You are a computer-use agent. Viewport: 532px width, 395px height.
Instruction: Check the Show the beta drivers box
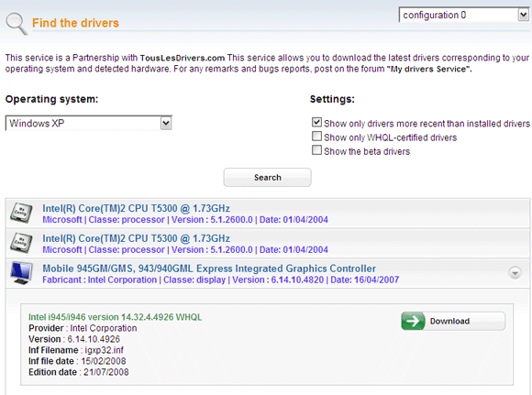click(x=316, y=150)
